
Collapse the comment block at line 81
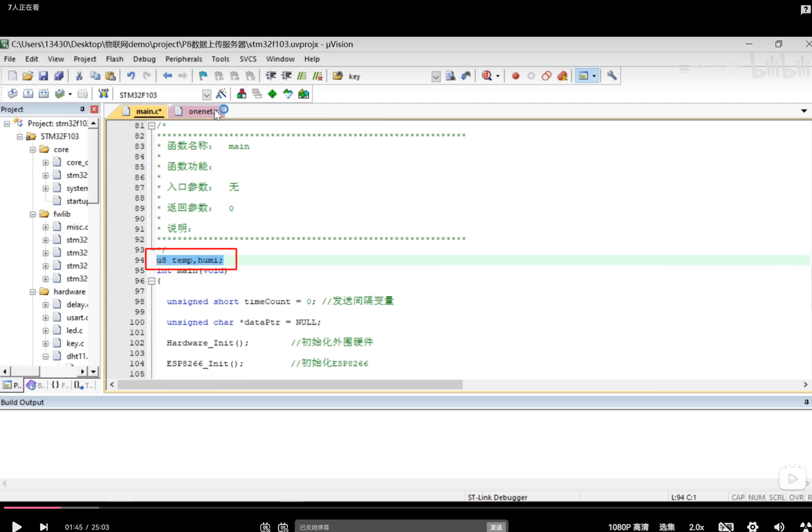[152, 126]
